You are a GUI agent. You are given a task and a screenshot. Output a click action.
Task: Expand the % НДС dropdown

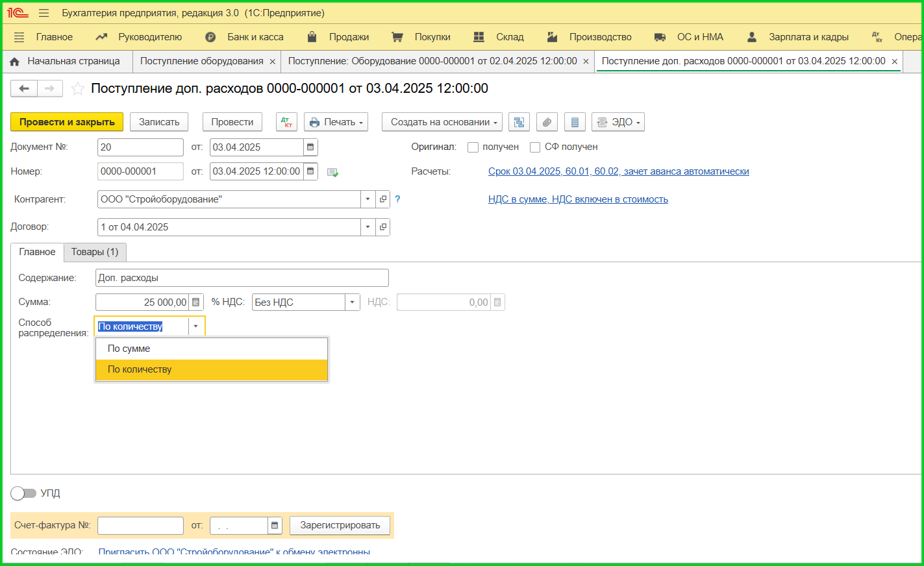352,302
